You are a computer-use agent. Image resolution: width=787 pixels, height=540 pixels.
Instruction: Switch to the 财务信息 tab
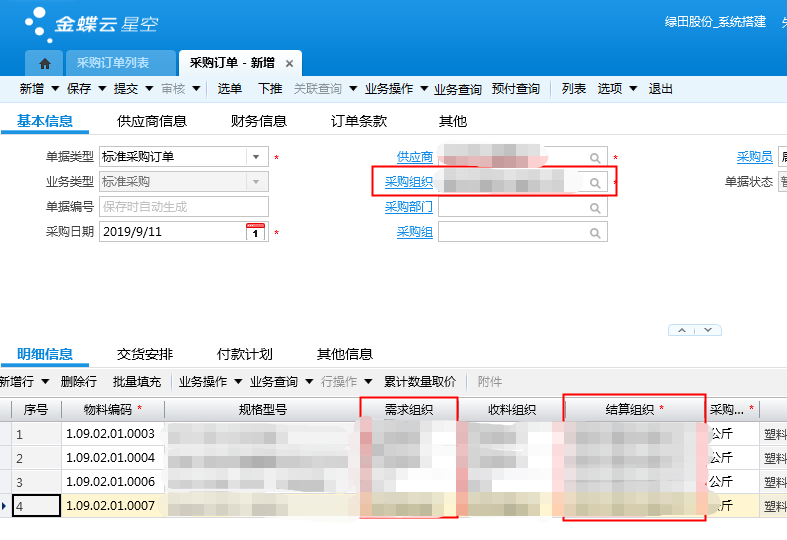[x=259, y=121]
